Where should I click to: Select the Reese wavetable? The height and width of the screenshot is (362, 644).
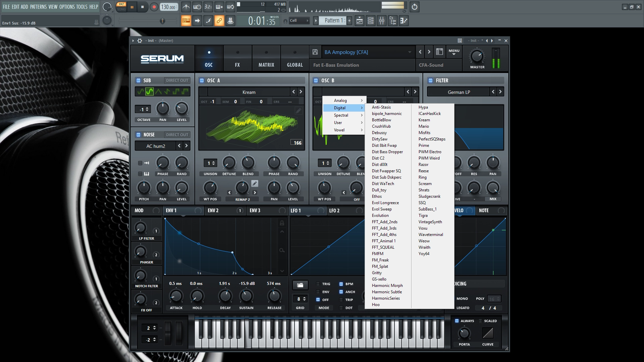pyautogui.click(x=424, y=171)
